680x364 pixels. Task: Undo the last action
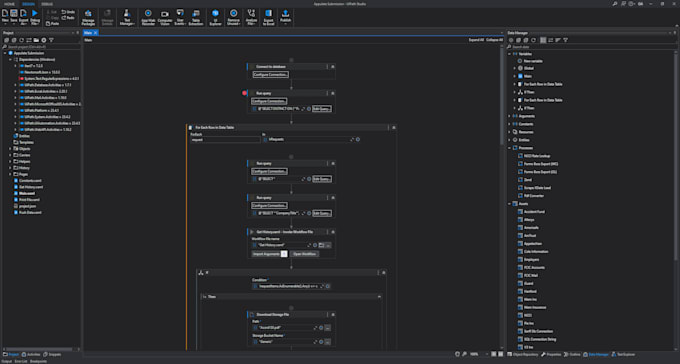68,12
